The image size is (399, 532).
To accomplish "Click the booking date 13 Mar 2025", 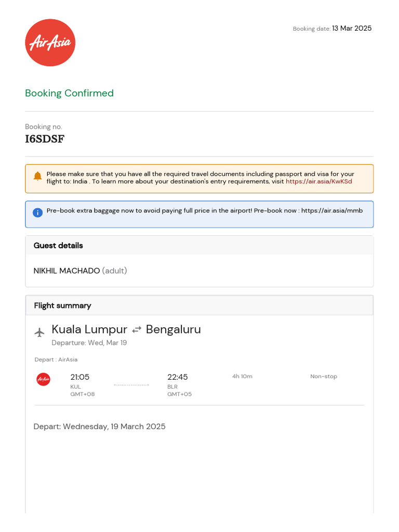I will coord(352,29).
